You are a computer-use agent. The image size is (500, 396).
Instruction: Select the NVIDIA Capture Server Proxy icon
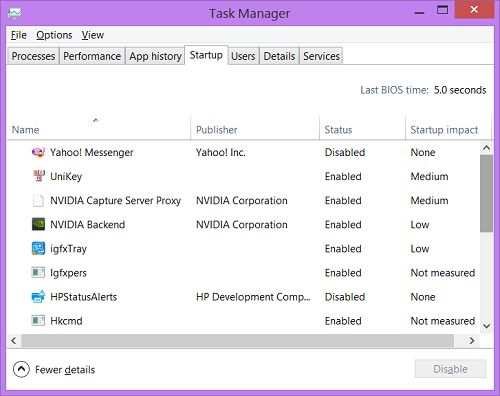pos(38,201)
